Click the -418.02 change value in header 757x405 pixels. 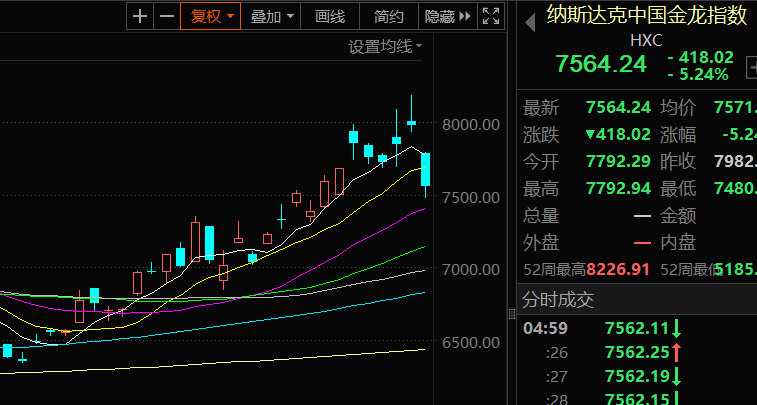(701, 57)
